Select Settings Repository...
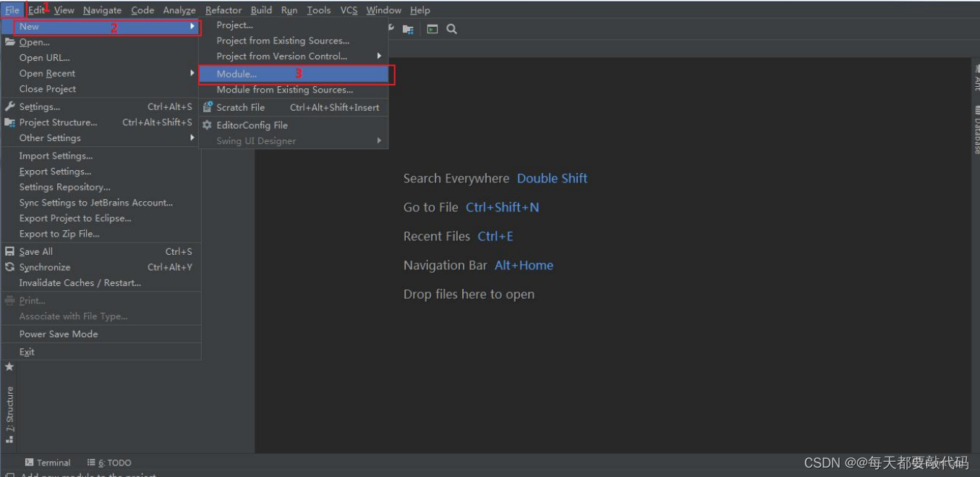Viewport: 980px width, 477px height. (101, 187)
